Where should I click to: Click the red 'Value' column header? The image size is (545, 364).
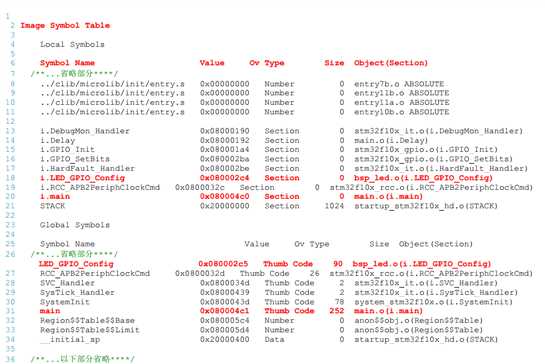[212, 63]
